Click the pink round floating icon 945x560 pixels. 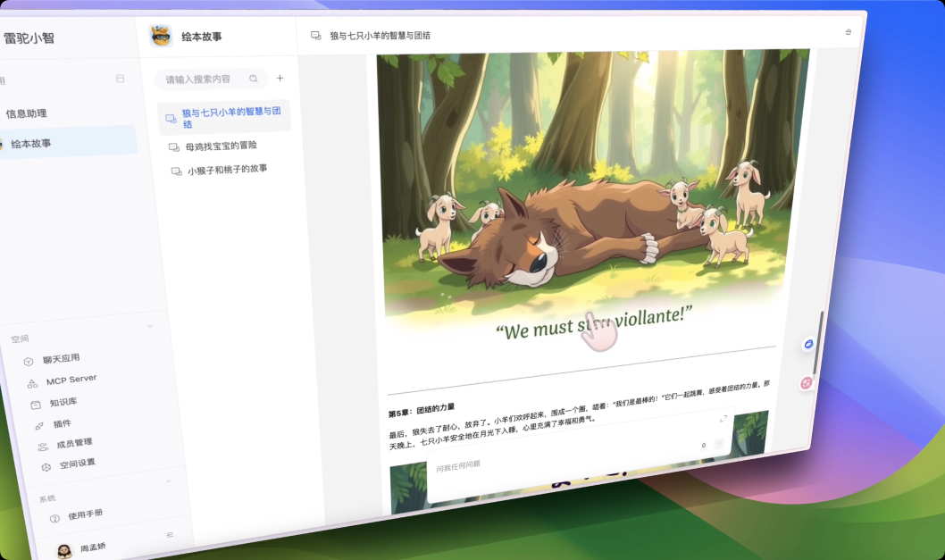pyautogui.click(x=806, y=383)
